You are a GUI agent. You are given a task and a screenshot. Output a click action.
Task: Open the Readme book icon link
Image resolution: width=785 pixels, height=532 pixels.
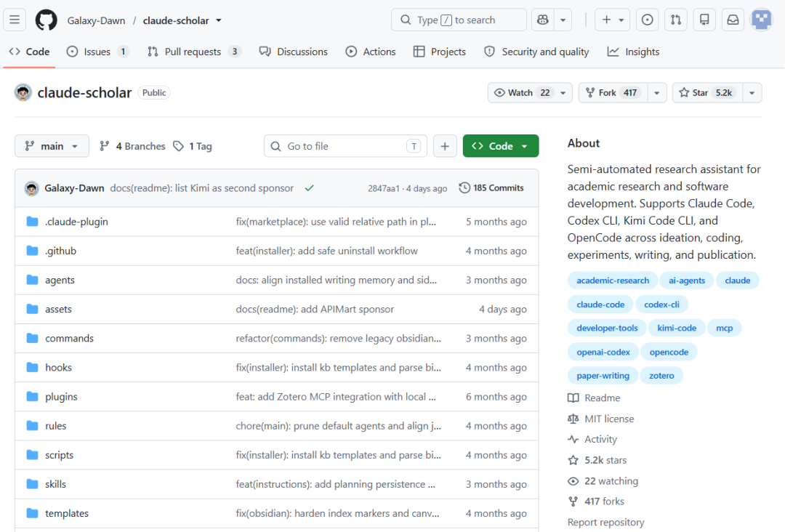click(x=573, y=398)
